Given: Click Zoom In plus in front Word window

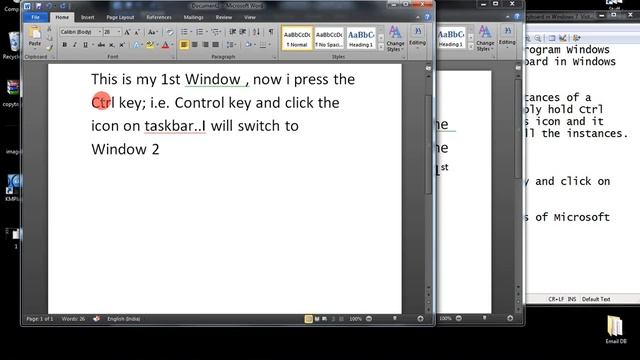Looking at the screenshot, I should point(420,318).
